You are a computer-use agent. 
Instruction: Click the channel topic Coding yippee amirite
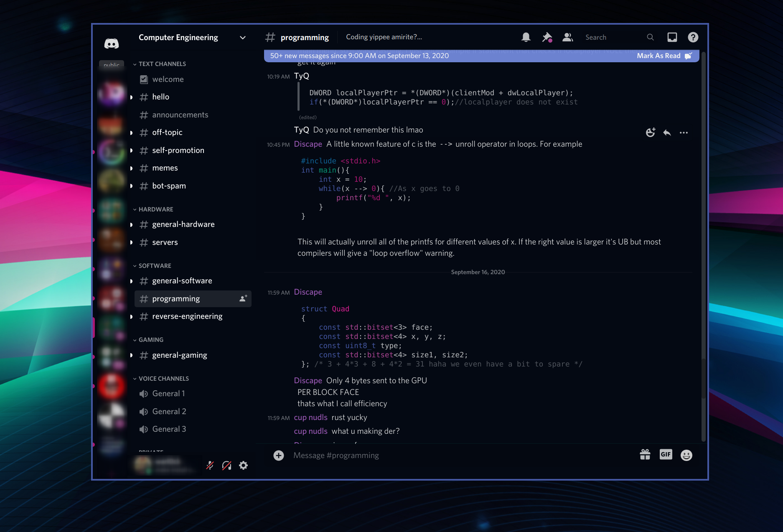[x=384, y=37]
